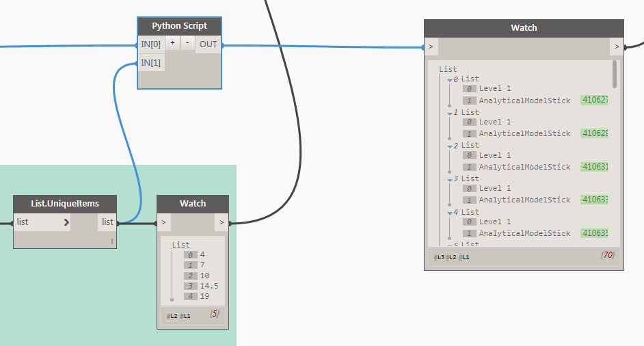Click the {70} item count in Watch
This screenshot has height=346, width=644.
(608, 255)
